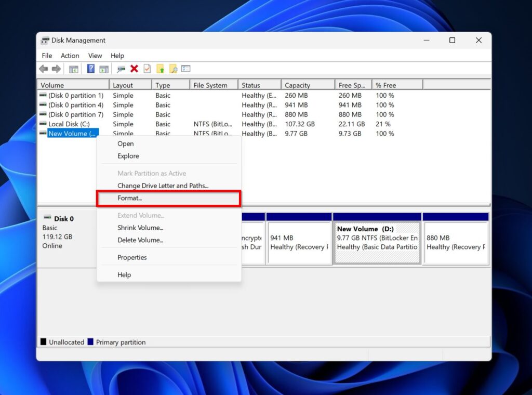Click the red X delete icon
The image size is (532, 395).
click(134, 68)
